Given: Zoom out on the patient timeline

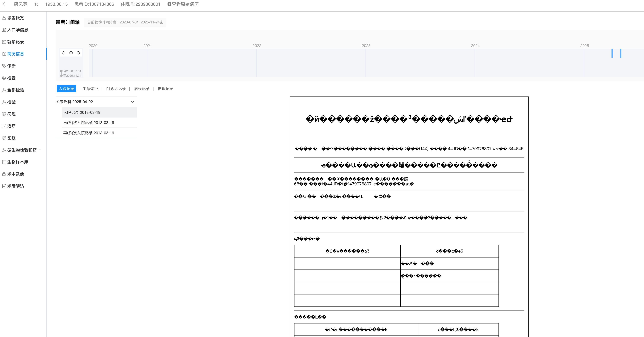Looking at the screenshot, I should [x=78, y=53].
